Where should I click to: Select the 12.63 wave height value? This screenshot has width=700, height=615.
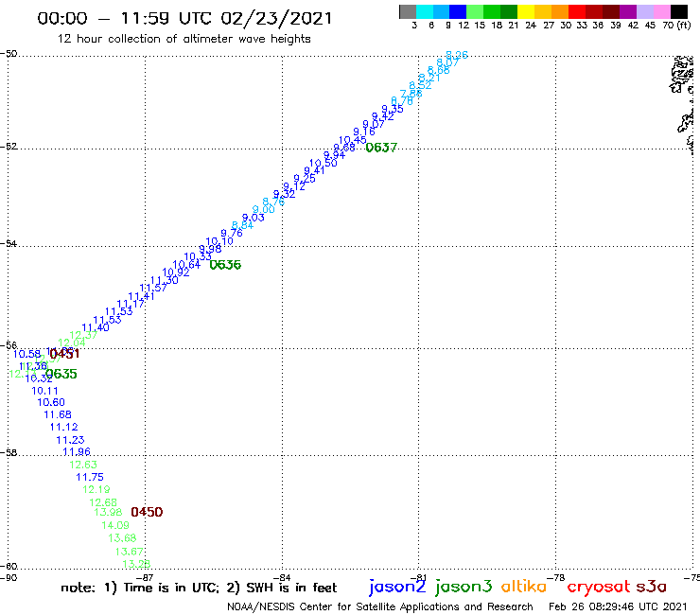83,465
